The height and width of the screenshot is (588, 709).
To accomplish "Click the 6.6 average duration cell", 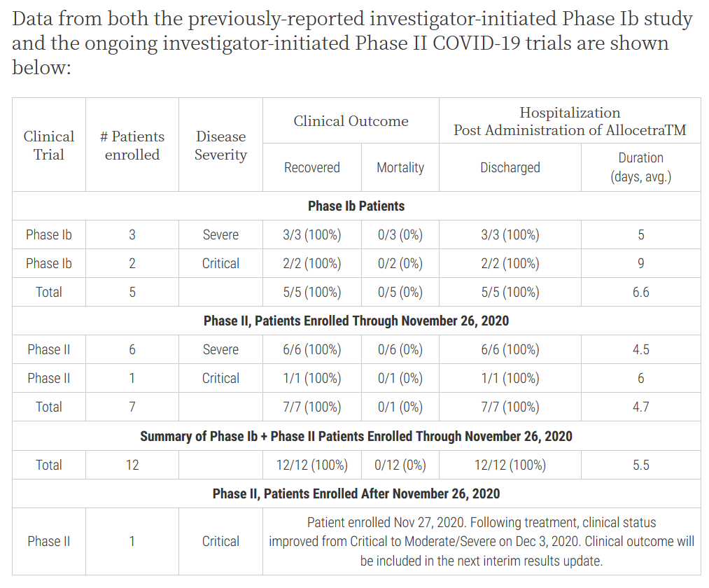I will [x=640, y=292].
